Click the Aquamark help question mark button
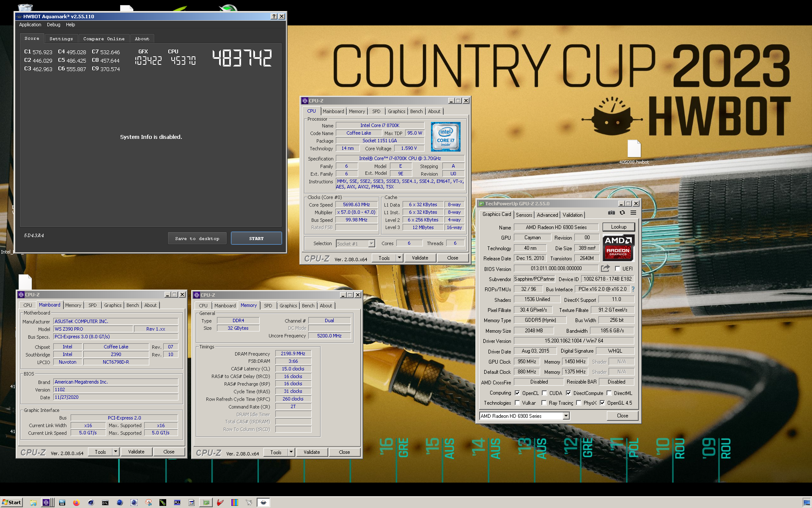 coord(274,16)
